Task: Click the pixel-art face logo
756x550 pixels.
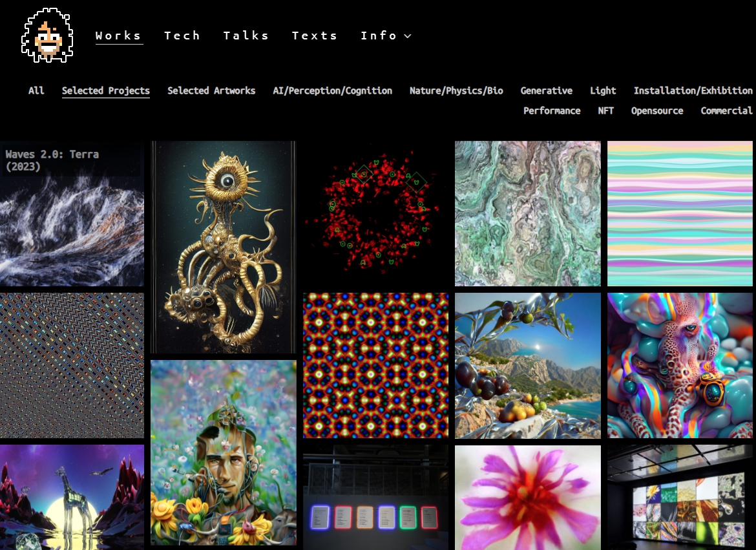Action: [x=47, y=35]
